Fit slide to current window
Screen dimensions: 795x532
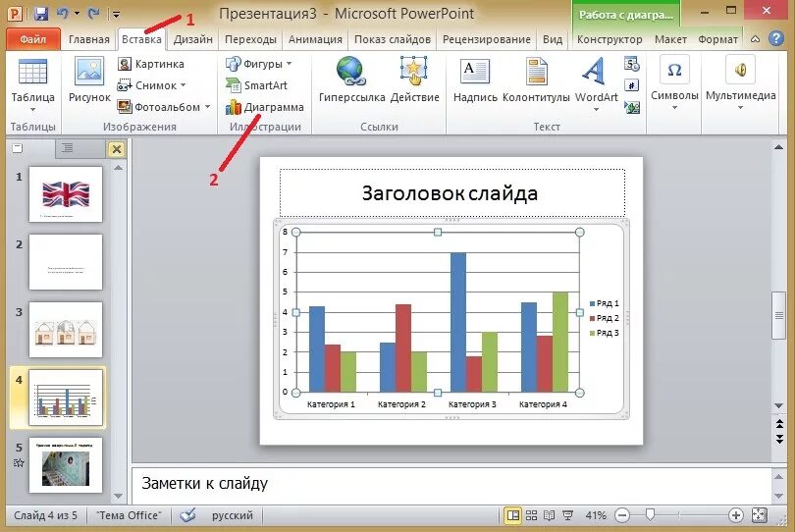point(759,515)
